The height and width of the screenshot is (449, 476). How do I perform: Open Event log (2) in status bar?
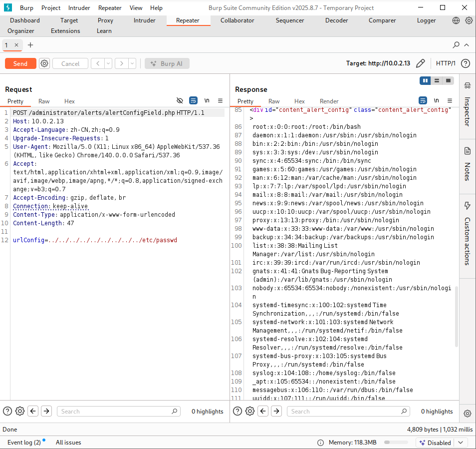[24, 443]
